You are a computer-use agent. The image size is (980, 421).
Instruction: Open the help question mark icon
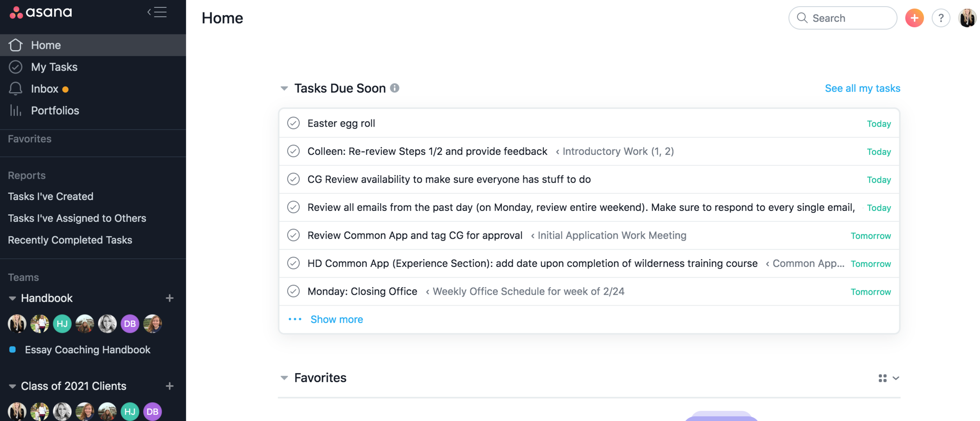tap(941, 18)
